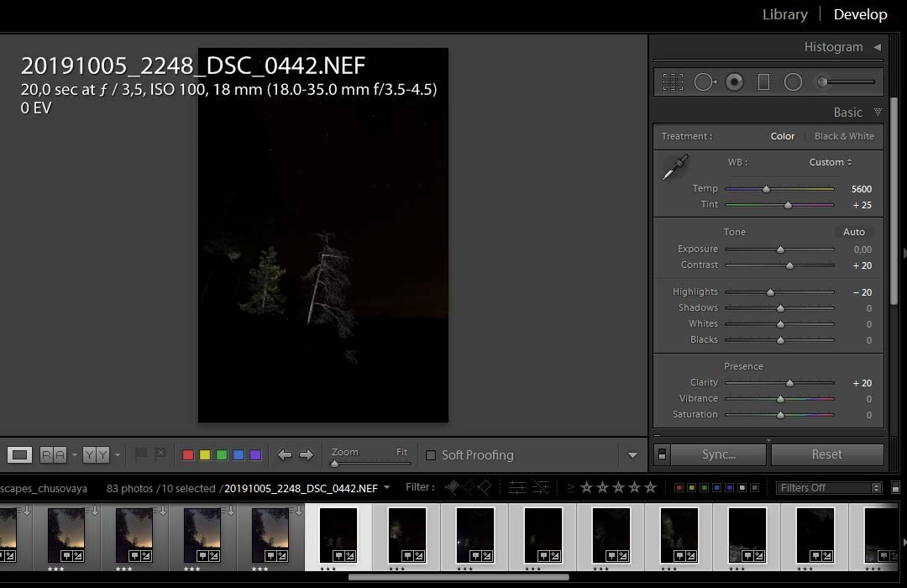
Task: Apply Auto tone adjustment
Action: (853, 232)
